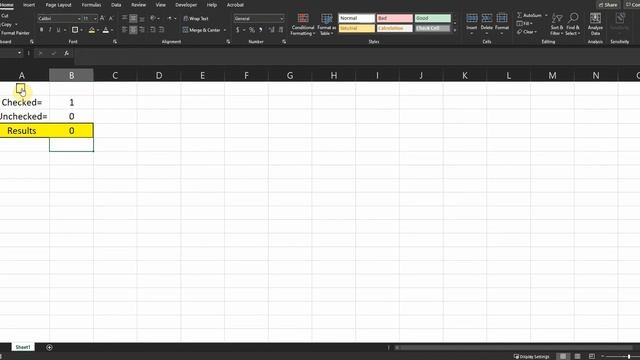Open the Developer tab

click(x=186, y=5)
